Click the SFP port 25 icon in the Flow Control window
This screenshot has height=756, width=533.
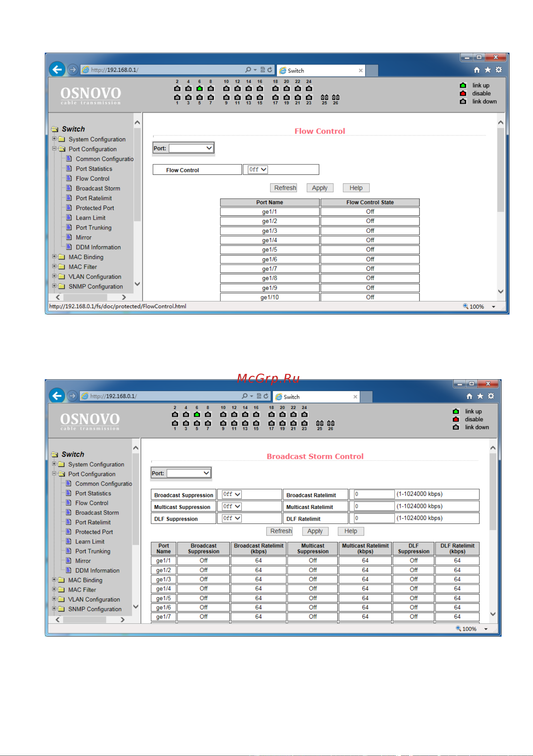point(324,97)
